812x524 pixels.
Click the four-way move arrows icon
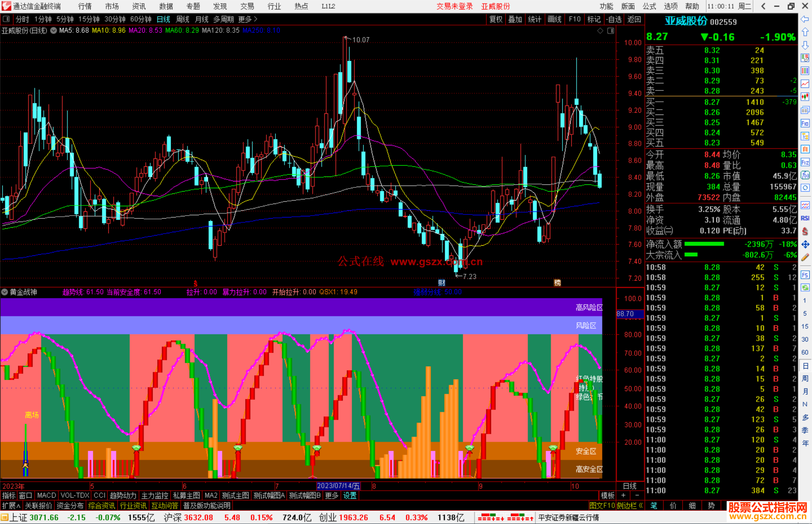[x=805, y=245]
